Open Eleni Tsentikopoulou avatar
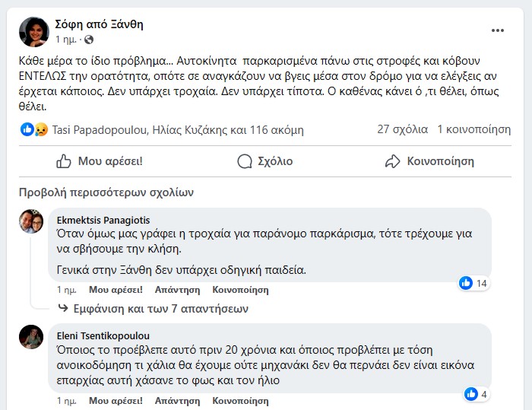Screen dimensions: 532x410 31,336
